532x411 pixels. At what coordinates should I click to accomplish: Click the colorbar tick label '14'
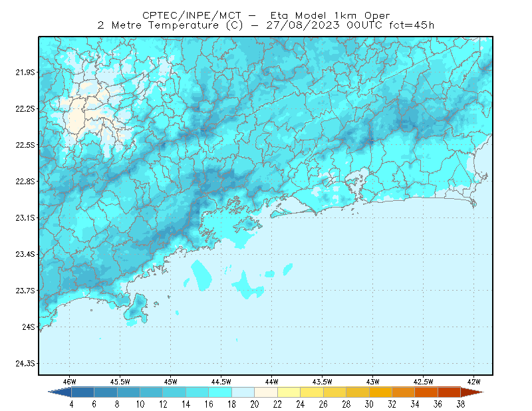[x=186, y=404]
